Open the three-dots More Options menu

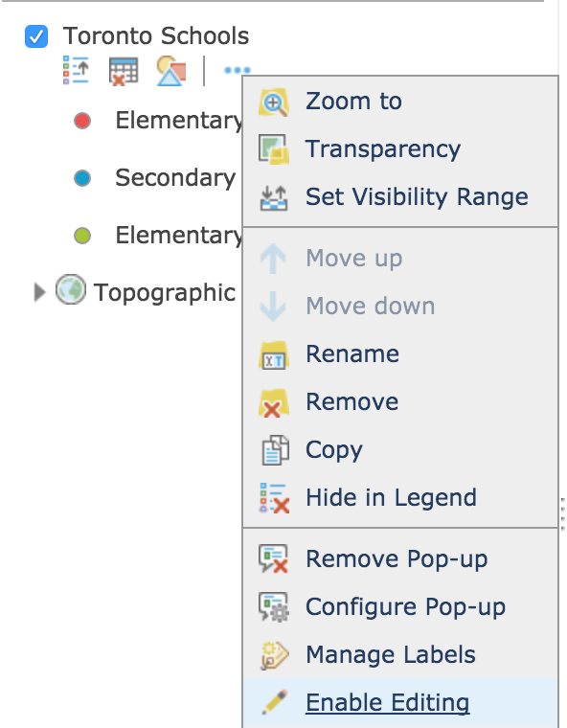pos(238,70)
